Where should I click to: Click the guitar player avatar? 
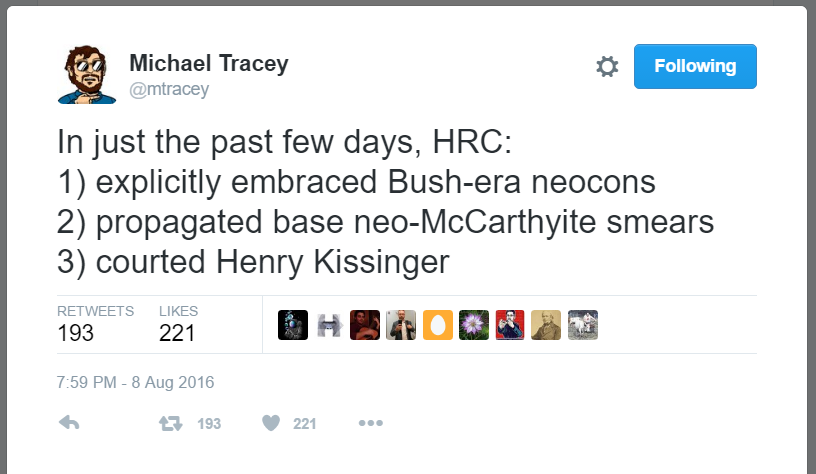(365, 325)
